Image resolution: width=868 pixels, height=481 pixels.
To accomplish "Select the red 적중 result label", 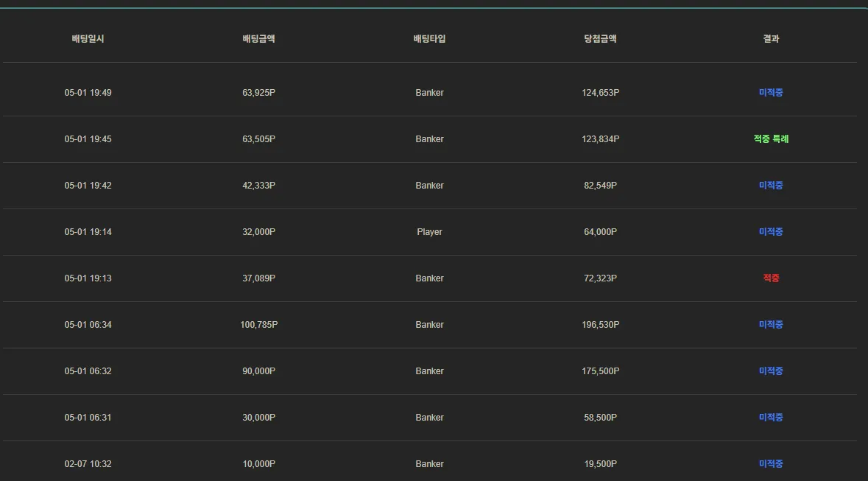I will (771, 278).
